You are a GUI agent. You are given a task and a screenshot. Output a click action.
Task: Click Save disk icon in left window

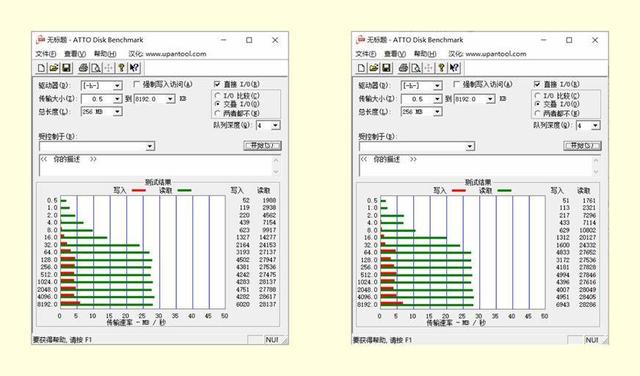click(66, 68)
